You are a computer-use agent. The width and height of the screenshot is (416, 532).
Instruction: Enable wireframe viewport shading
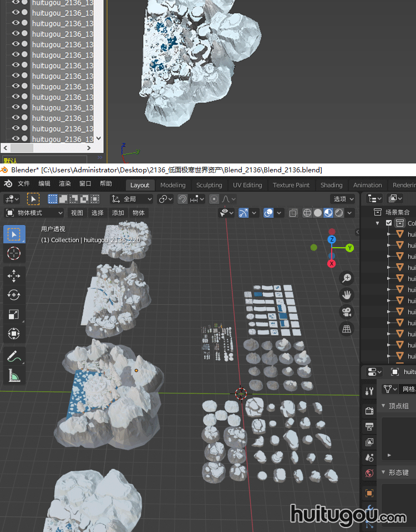(307, 213)
